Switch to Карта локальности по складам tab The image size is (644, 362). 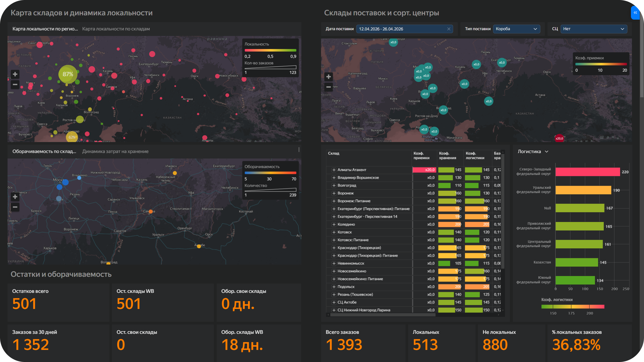click(116, 29)
